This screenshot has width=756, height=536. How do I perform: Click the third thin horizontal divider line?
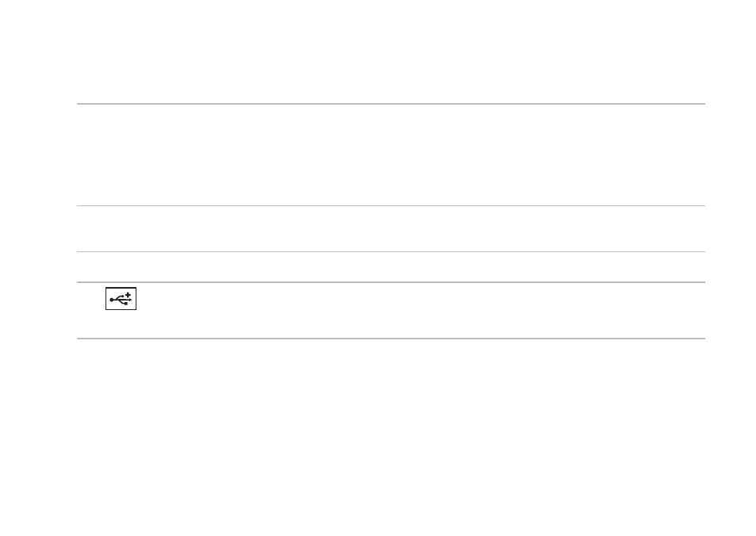tap(391, 251)
